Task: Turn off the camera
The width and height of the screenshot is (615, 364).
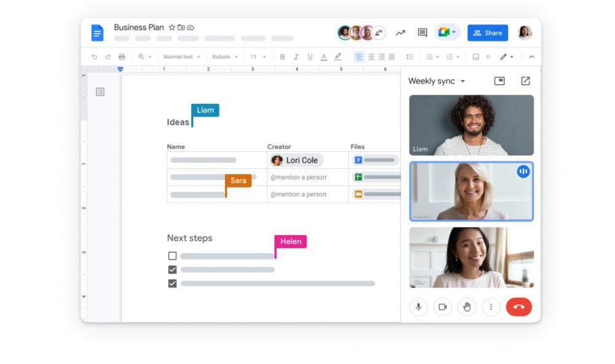Action: point(443,307)
